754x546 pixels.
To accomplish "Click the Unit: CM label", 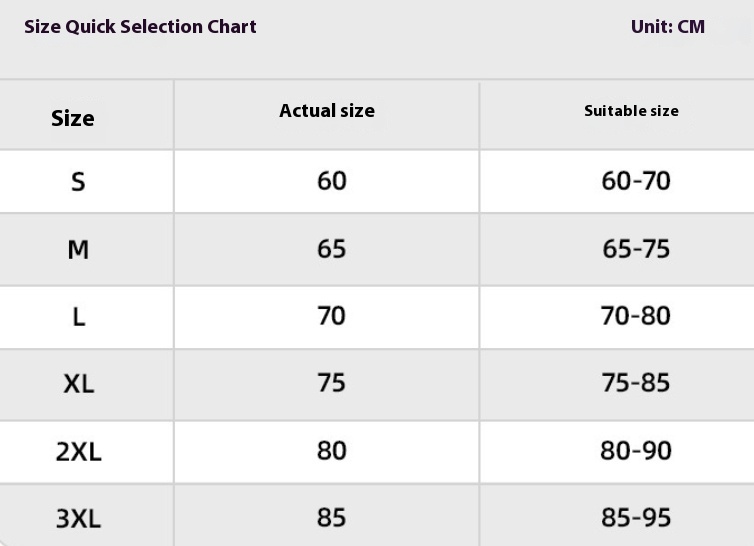I will 667,27.
